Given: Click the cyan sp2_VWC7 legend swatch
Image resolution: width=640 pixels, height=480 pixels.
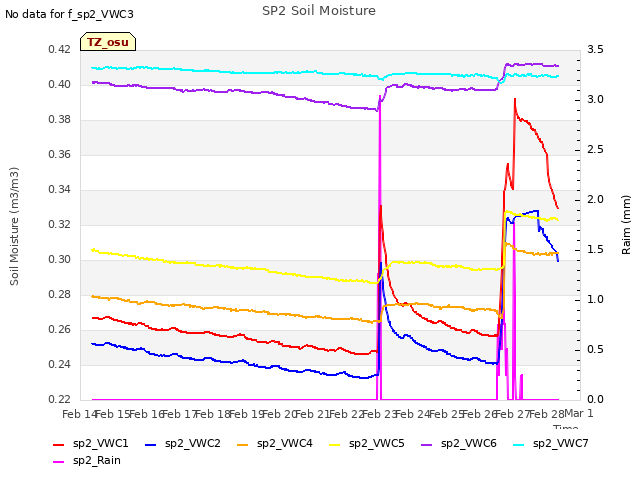Looking at the screenshot, I should tap(519, 444).
